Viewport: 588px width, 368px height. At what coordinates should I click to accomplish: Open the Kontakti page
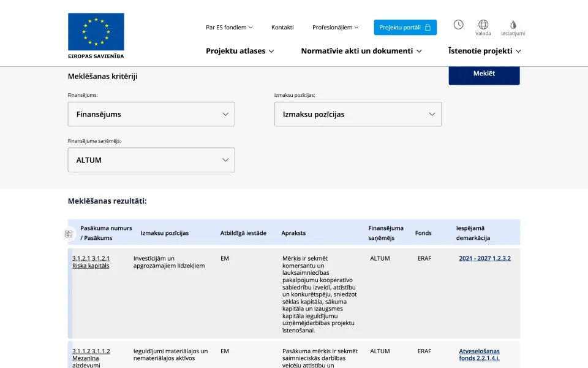pyautogui.click(x=282, y=28)
